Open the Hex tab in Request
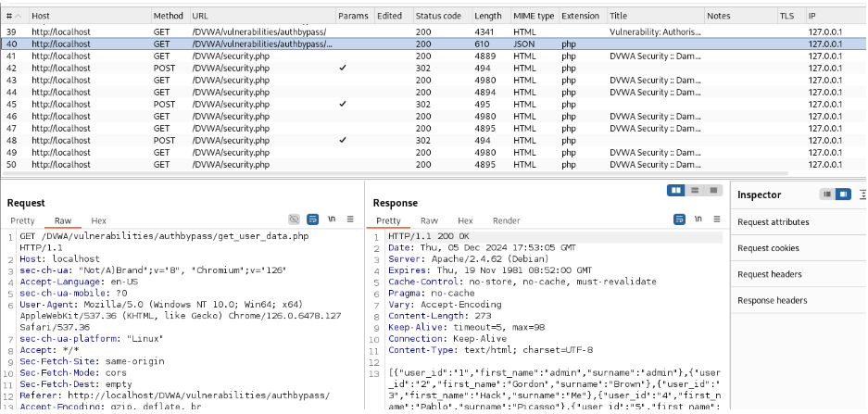868x414 pixels. tap(98, 221)
